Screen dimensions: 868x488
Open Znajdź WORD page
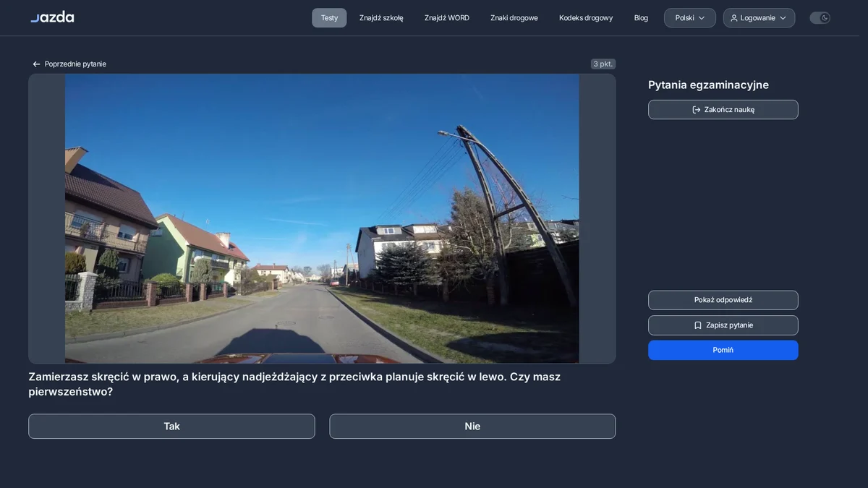[x=447, y=18]
